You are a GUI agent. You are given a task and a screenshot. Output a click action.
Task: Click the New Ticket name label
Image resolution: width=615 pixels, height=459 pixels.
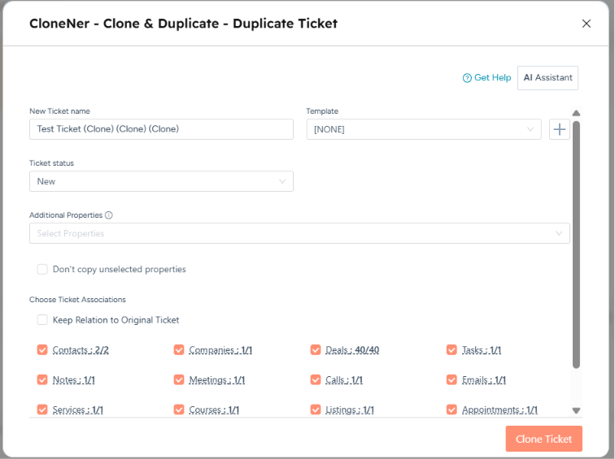coord(60,111)
